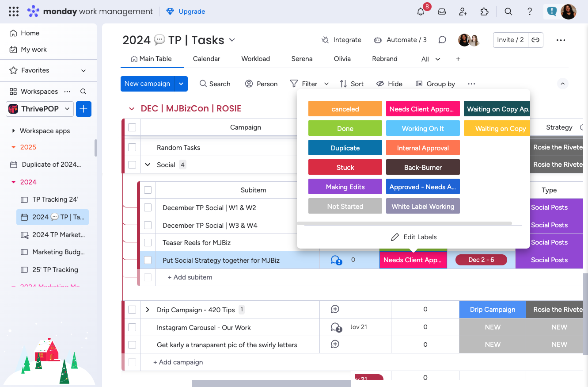Open the help question mark icon
Image resolution: width=588 pixels, height=387 pixels.
530,11
